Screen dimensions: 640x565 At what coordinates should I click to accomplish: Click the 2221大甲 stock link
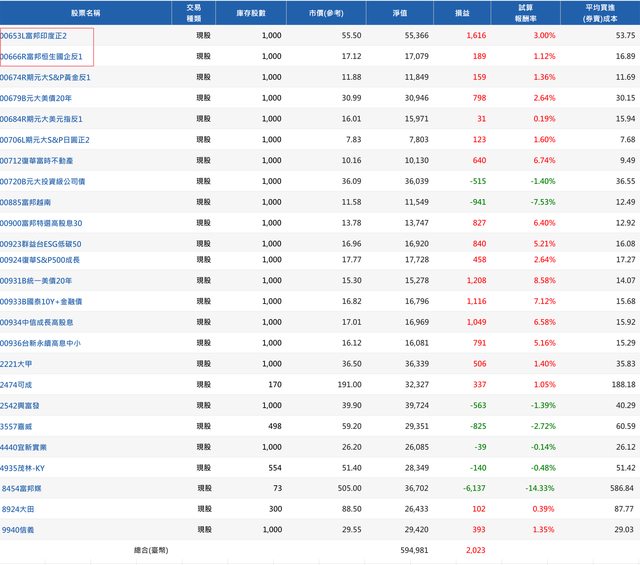click(x=19, y=363)
